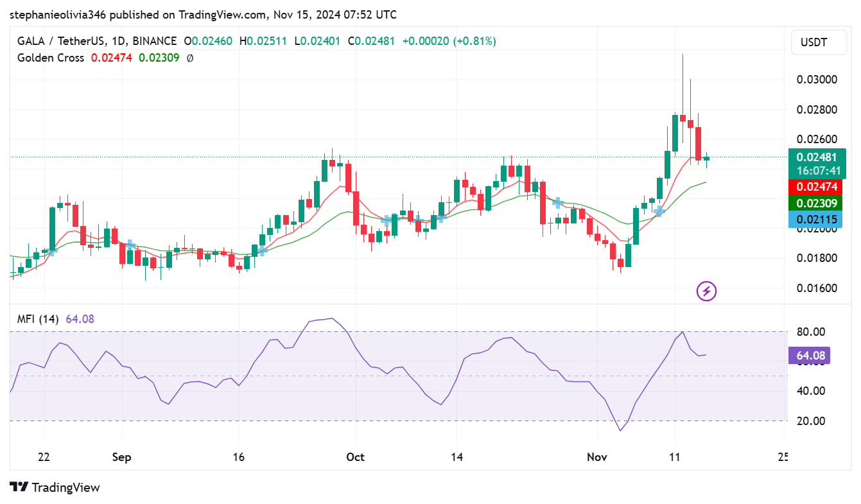
Task: Click the 11 date label on time axis
Action: [675, 457]
